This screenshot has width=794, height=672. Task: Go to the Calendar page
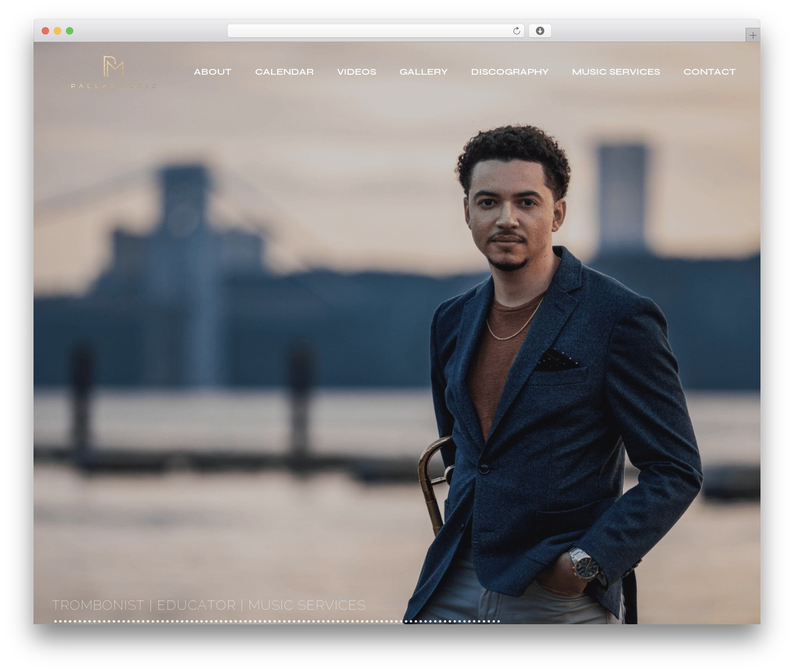coord(284,72)
